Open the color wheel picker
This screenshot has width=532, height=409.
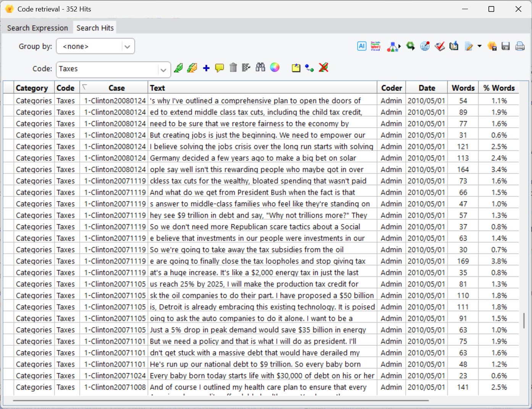(275, 68)
